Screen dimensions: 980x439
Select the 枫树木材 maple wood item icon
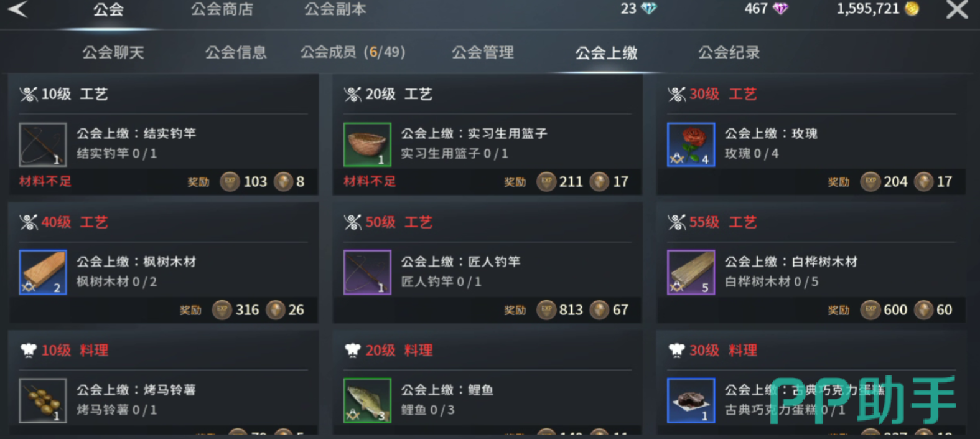coord(43,272)
